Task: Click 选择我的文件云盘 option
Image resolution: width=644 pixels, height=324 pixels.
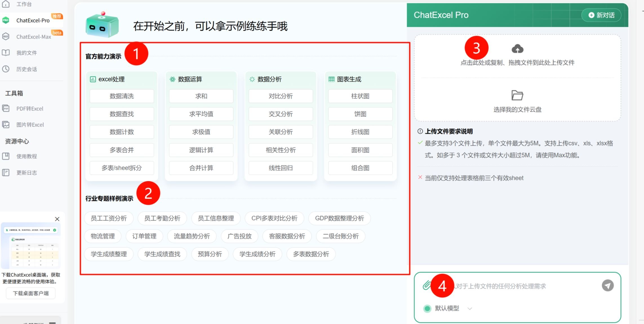Action: point(517,110)
